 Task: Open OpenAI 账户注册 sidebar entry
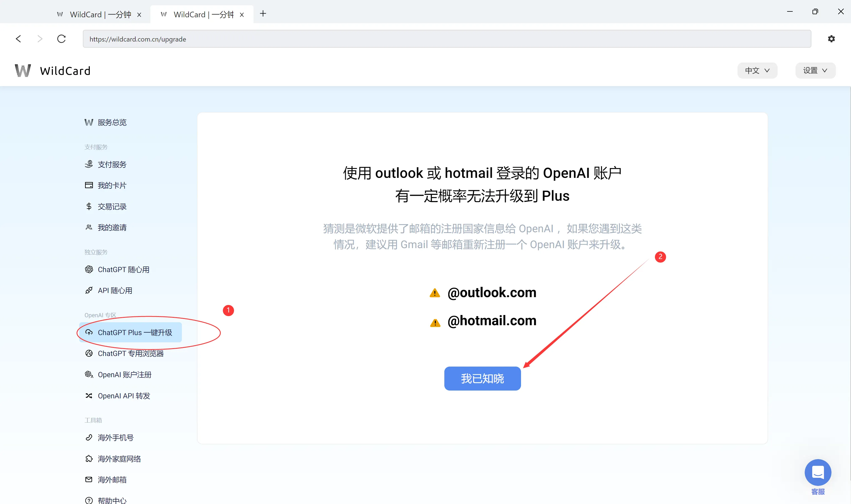point(124,375)
